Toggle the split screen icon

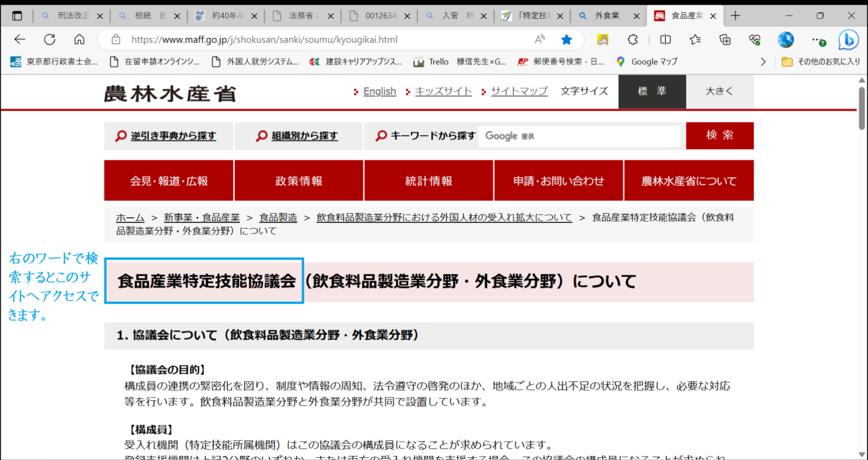[665, 39]
